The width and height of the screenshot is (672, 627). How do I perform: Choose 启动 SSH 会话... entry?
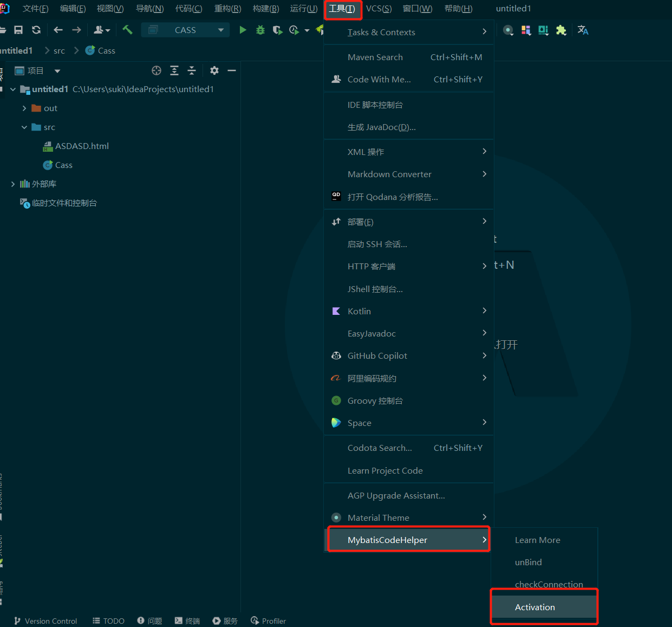[x=409, y=244]
